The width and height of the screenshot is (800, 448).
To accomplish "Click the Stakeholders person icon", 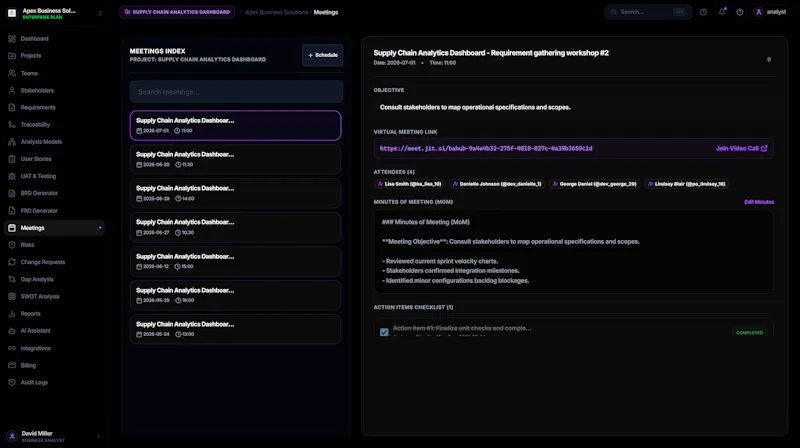I will (x=12, y=90).
